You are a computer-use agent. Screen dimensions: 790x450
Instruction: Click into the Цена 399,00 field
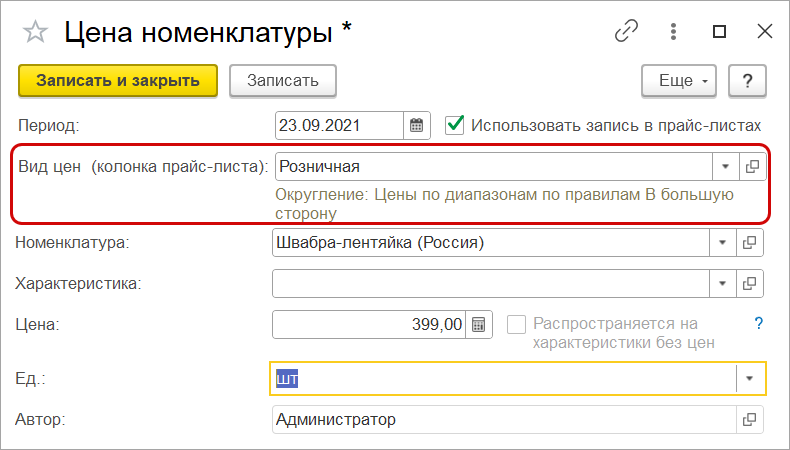[x=370, y=324]
